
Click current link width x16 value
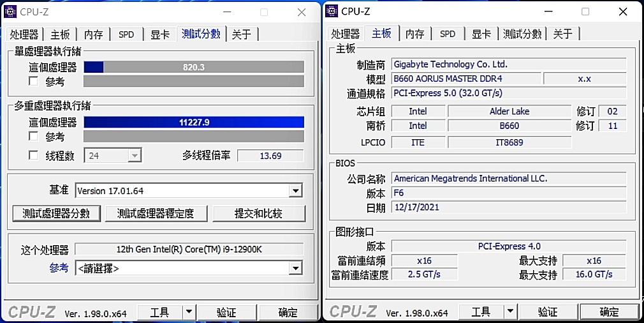point(424,260)
